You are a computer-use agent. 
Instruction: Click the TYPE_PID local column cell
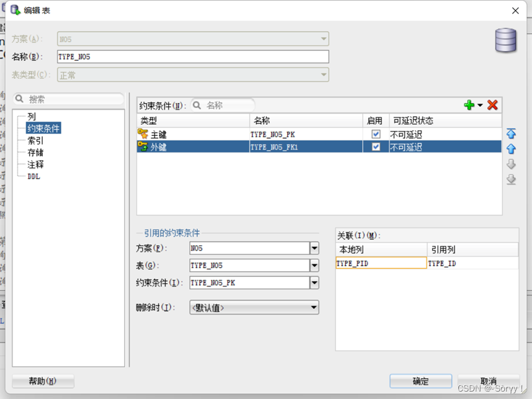[x=381, y=263]
